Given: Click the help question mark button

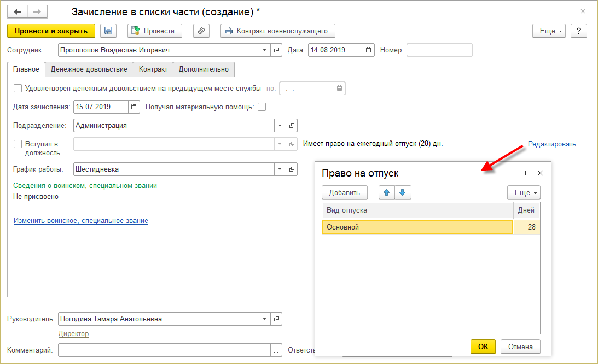Looking at the screenshot, I should click(579, 31).
